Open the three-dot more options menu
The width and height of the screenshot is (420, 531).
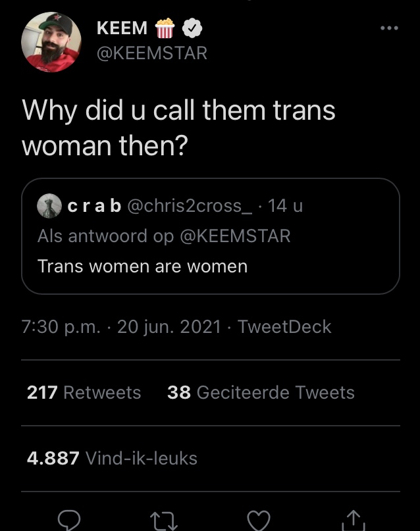click(389, 28)
